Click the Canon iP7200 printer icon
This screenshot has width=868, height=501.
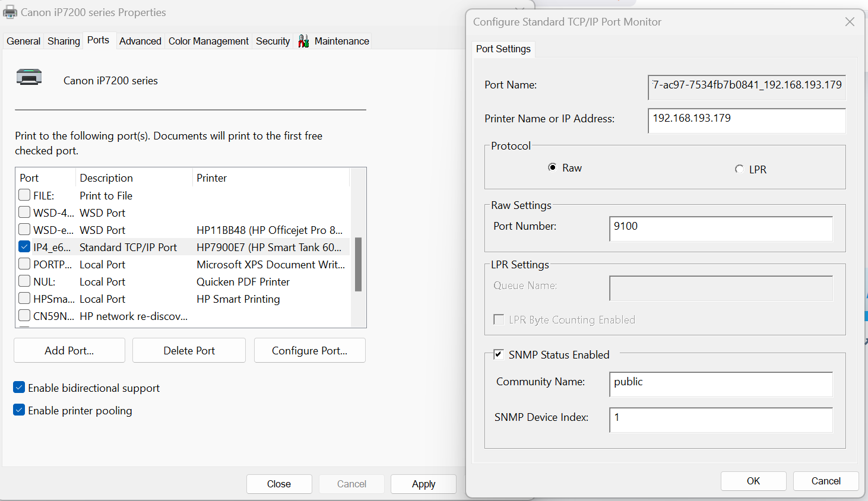tap(29, 78)
